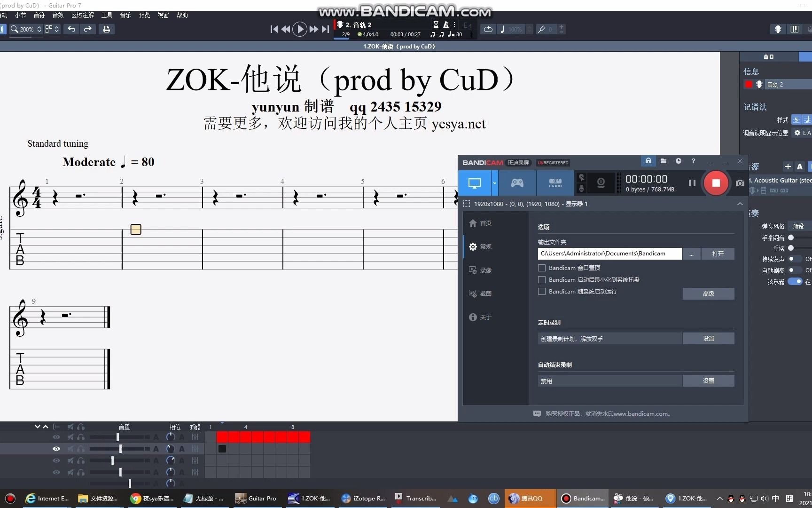Open the countdown hourglass option

(x=436, y=24)
